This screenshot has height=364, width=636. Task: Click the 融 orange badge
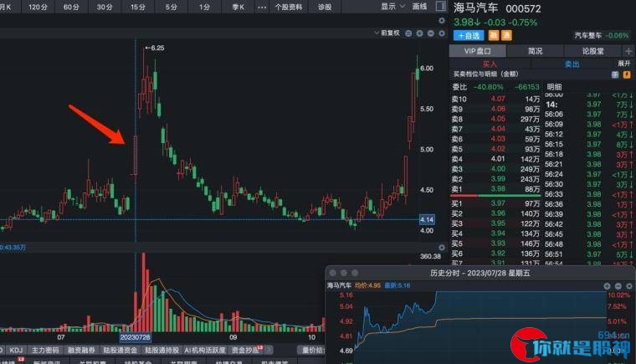[x=493, y=36]
